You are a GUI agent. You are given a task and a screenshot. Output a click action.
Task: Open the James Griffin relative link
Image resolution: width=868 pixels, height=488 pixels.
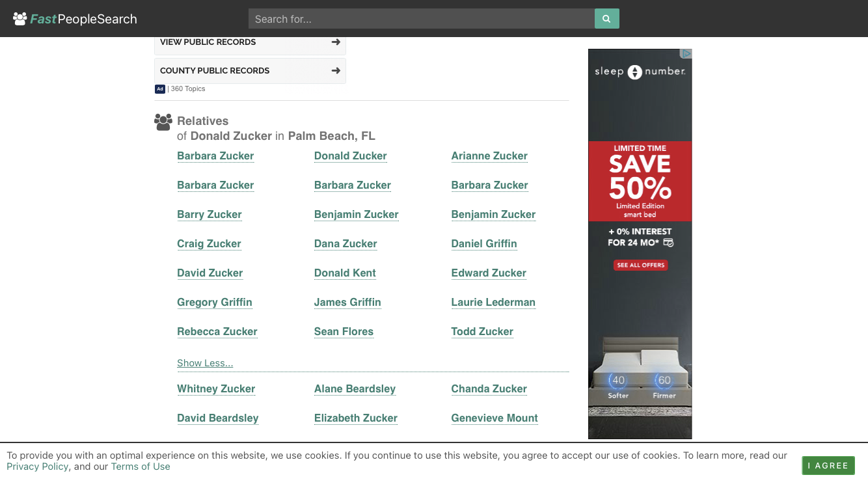pos(347,303)
